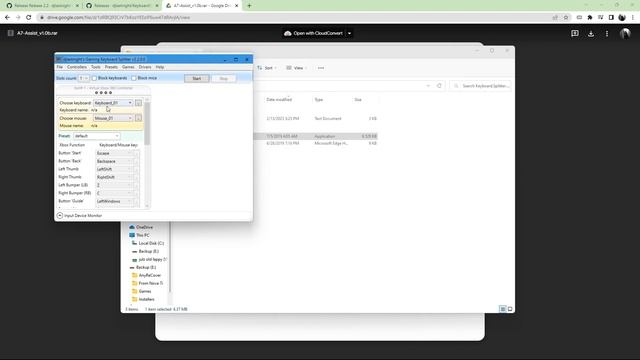
Task: Open the Choose keyboard dropdown
Action: 113,103
